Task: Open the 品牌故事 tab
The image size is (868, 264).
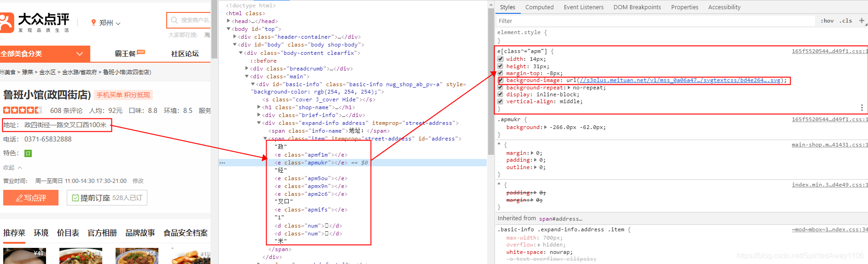Action: [140, 233]
